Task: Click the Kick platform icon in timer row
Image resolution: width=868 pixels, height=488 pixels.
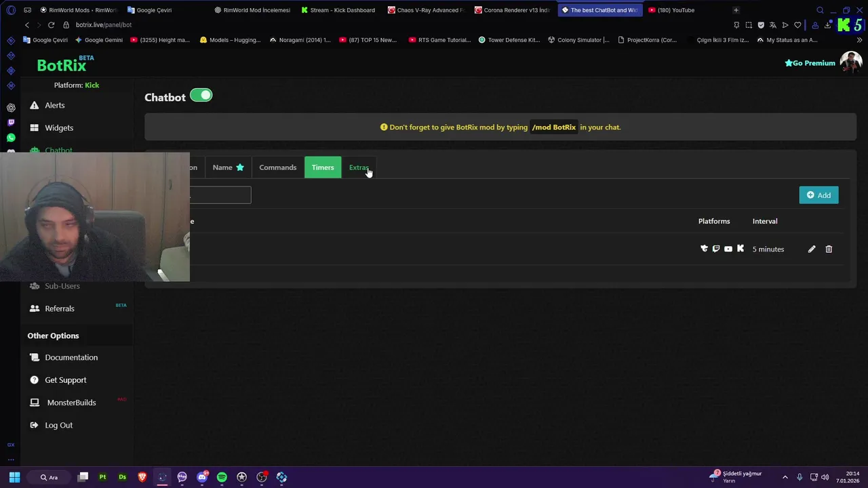Action: coord(741,249)
